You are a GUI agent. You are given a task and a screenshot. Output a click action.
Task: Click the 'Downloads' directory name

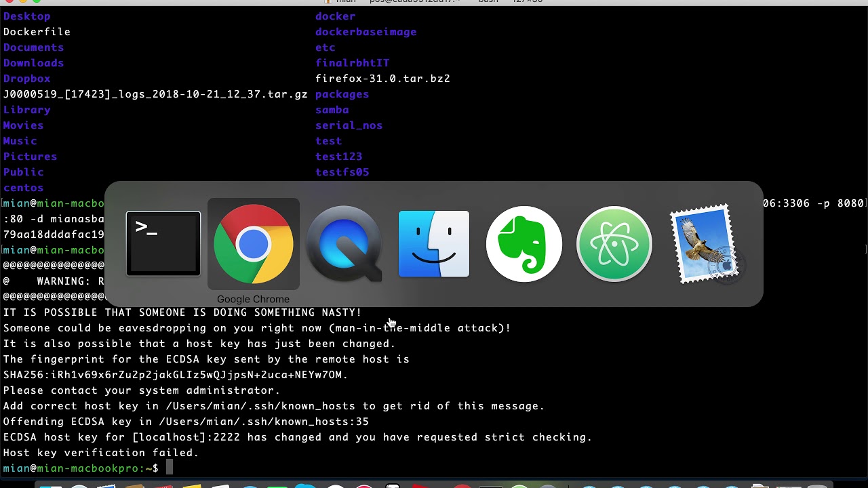pyautogui.click(x=33, y=63)
